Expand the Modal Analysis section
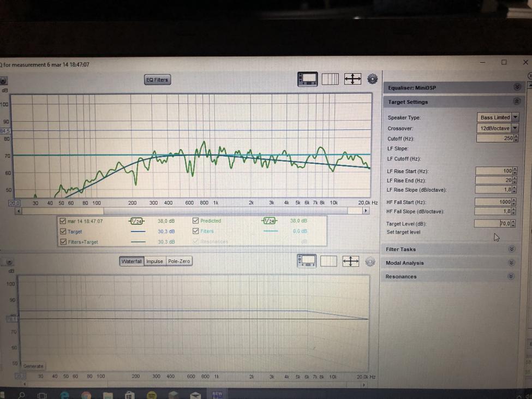Image resolution: width=532 pixels, height=399 pixels. pyautogui.click(x=512, y=263)
